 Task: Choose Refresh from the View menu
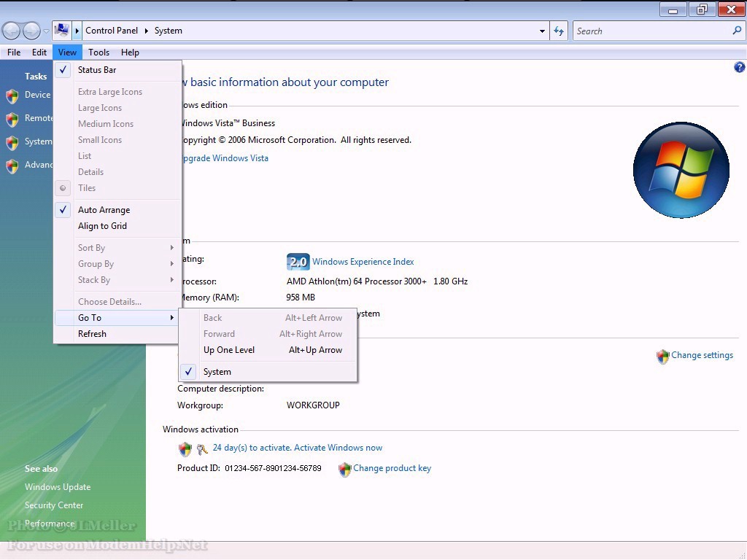coord(117,334)
